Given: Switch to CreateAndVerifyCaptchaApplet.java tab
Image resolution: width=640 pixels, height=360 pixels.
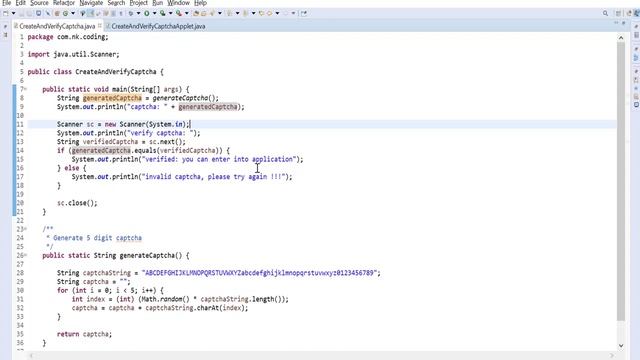Looking at the screenshot, I should (158, 26).
